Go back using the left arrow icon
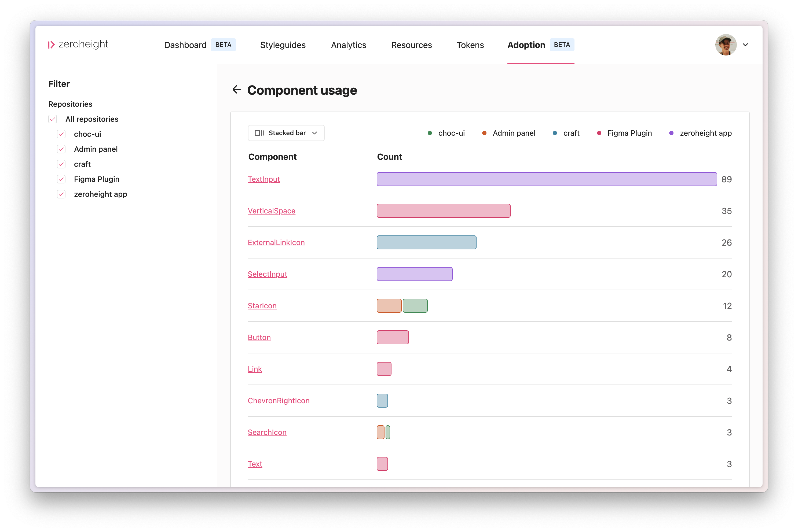The image size is (798, 532). pos(237,90)
